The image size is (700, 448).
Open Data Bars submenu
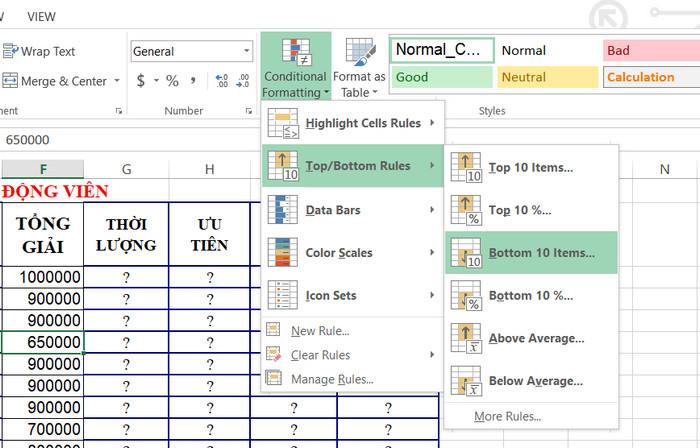[x=352, y=210]
